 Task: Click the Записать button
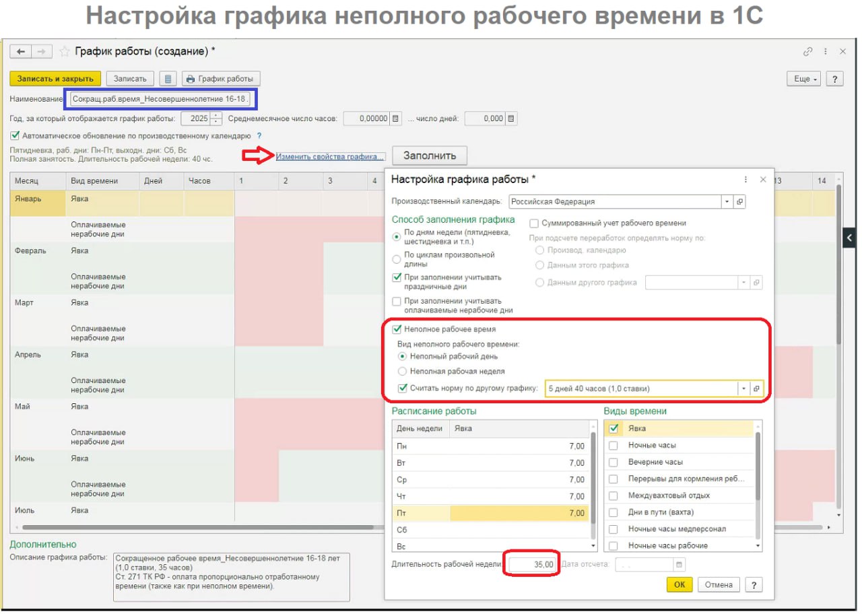[130, 79]
